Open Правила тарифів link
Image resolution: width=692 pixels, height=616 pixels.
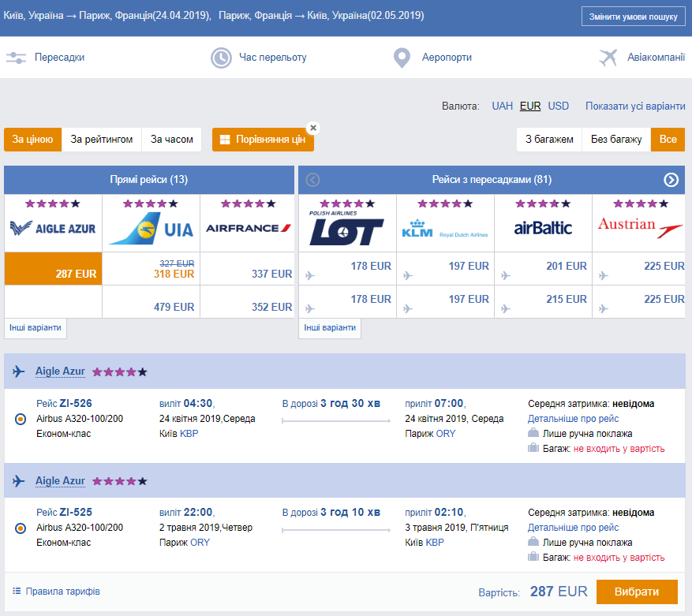(x=62, y=592)
